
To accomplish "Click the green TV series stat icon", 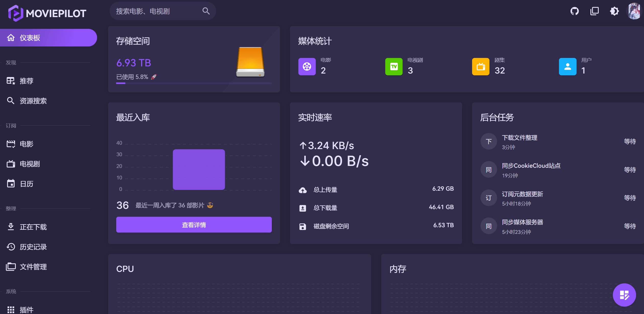I will [394, 67].
